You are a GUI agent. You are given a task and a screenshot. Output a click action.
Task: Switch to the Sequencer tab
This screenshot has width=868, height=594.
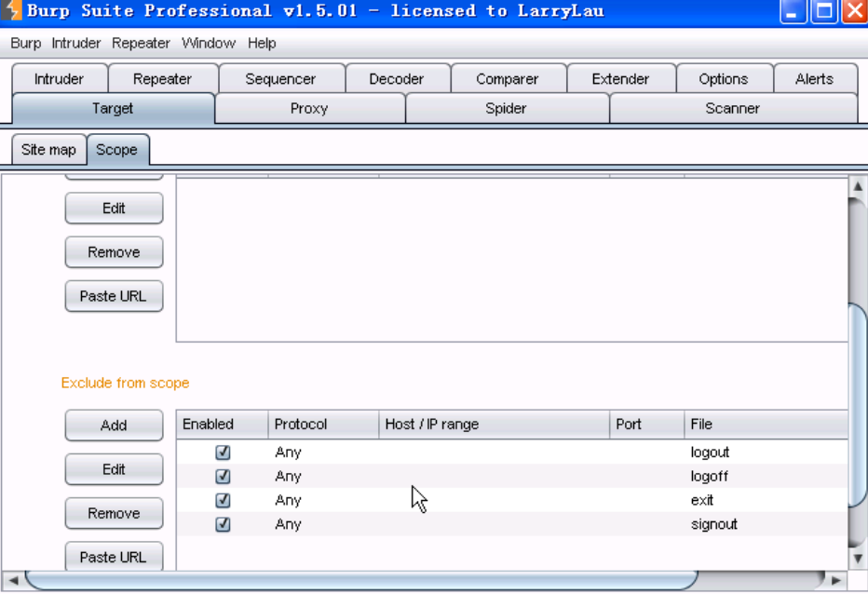click(280, 79)
